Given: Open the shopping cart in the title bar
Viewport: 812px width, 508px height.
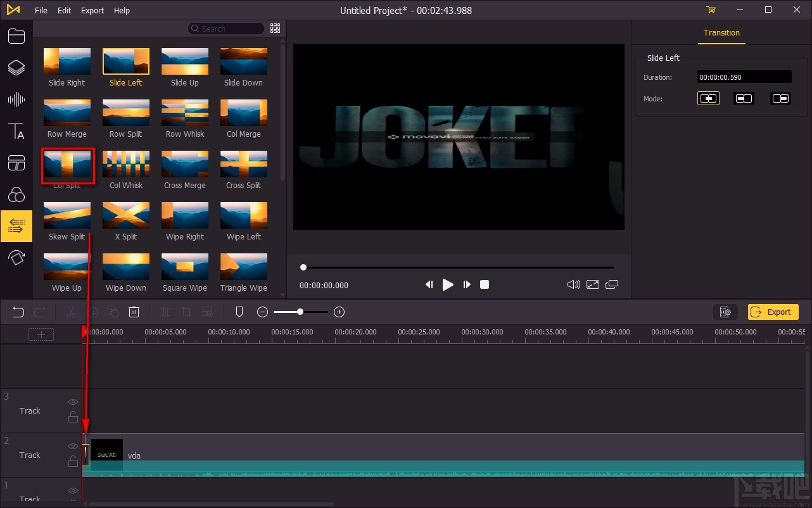Looking at the screenshot, I should 711,10.
